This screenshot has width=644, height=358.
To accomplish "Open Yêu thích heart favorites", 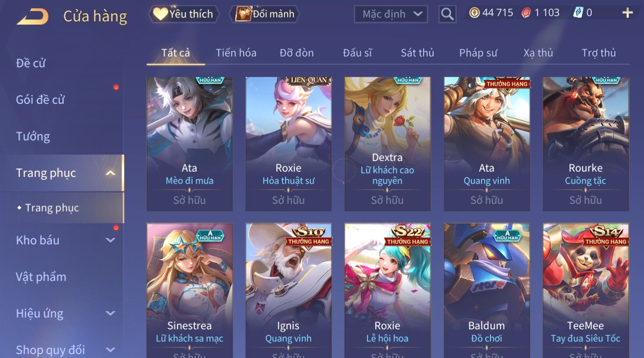I will 183,14.
